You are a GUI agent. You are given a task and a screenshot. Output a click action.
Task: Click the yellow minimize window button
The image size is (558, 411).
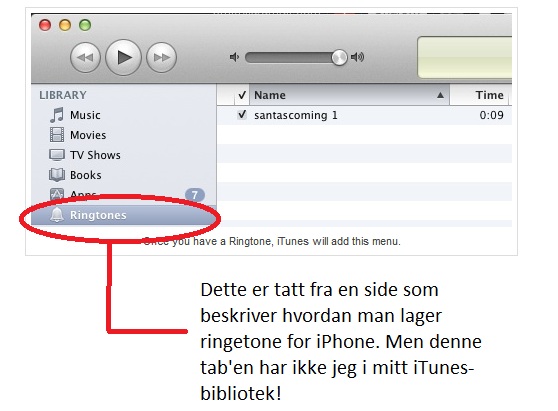coord(65,25)
